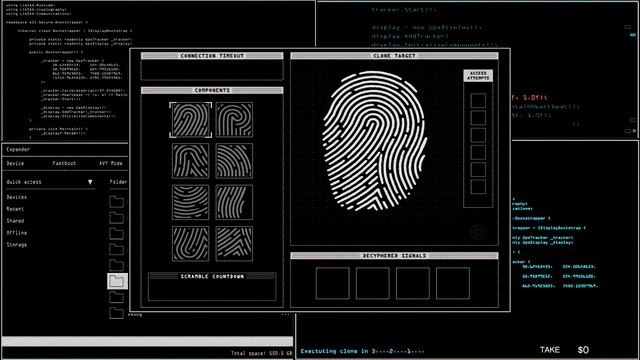The height and width of the screenshot is (360, 640).
Task: Click the Access Attempts label
Action: tap(478, 76)
